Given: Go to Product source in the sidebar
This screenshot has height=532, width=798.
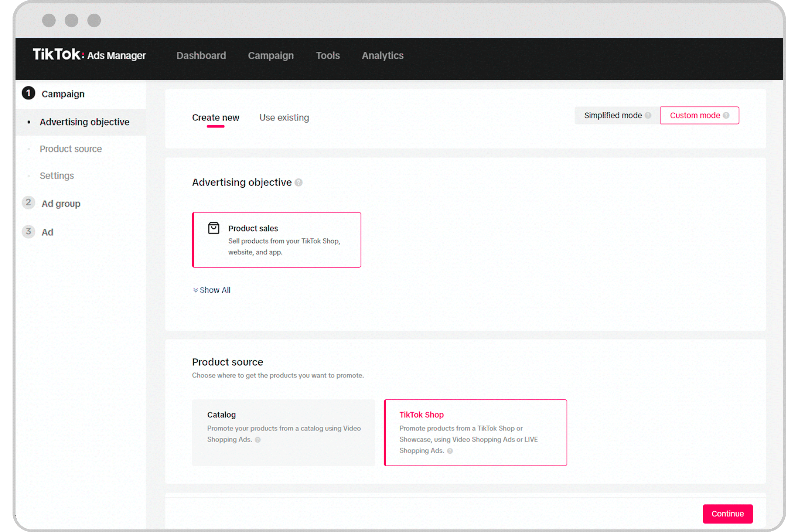Looking at the screenshot, I should pyautogui.click(x=71, y=149).
